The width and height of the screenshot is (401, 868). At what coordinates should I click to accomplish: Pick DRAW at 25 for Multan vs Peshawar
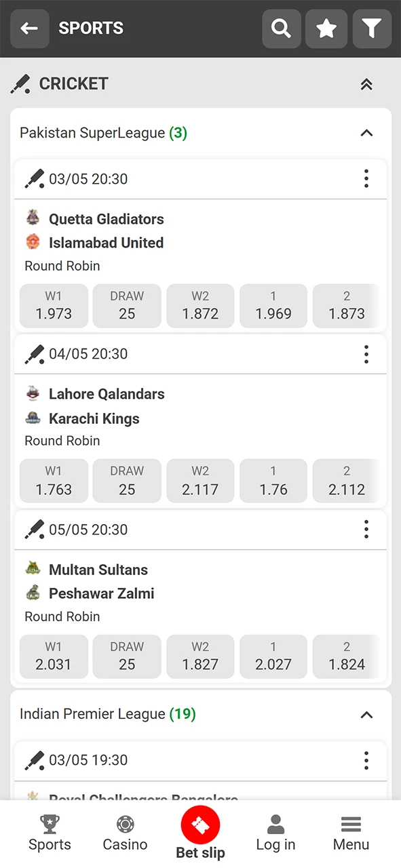point(127,656)
